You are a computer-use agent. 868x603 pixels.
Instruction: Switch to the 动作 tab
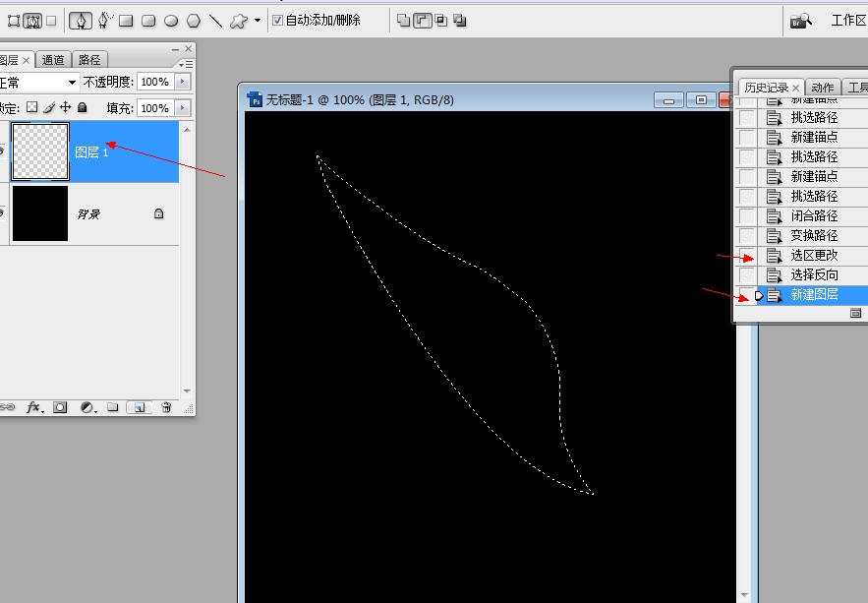[x=822, y=87]
